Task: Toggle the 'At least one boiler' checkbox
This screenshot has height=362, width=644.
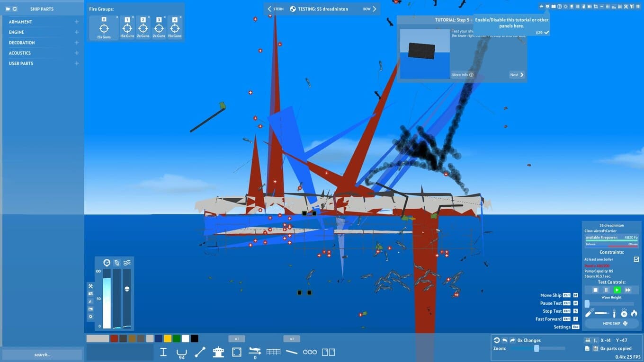Action: [636, 259]
